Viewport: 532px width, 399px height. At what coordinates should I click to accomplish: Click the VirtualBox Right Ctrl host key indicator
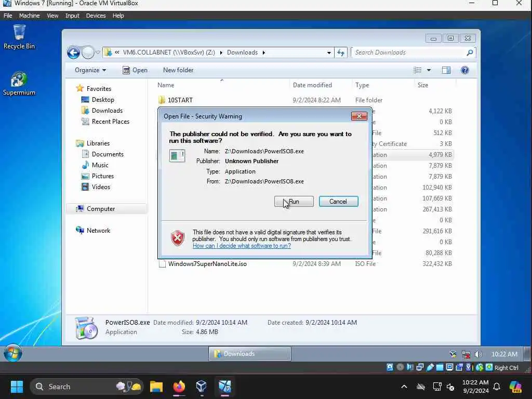(506, 367)
